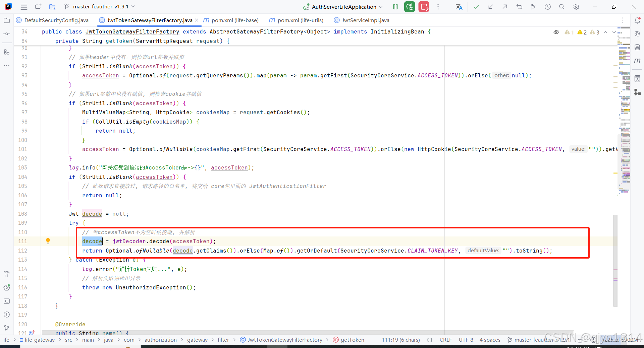Open Search Everywhere
The width and height of the screenshot is (644, 348).
(x=562, y=7)
